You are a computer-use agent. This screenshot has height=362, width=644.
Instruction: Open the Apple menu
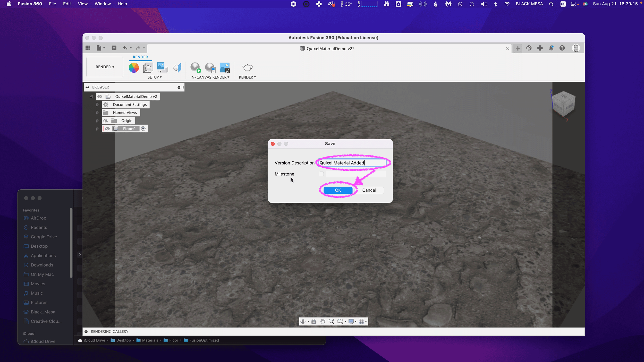pos(9,4)
